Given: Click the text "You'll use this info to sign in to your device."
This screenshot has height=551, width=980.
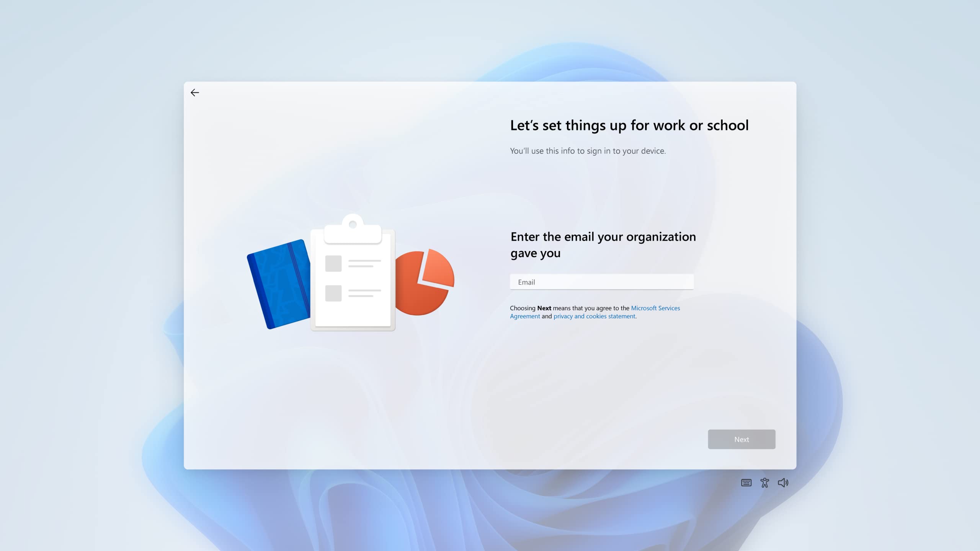Looking at the screenshot, I should tap(588, 151).
